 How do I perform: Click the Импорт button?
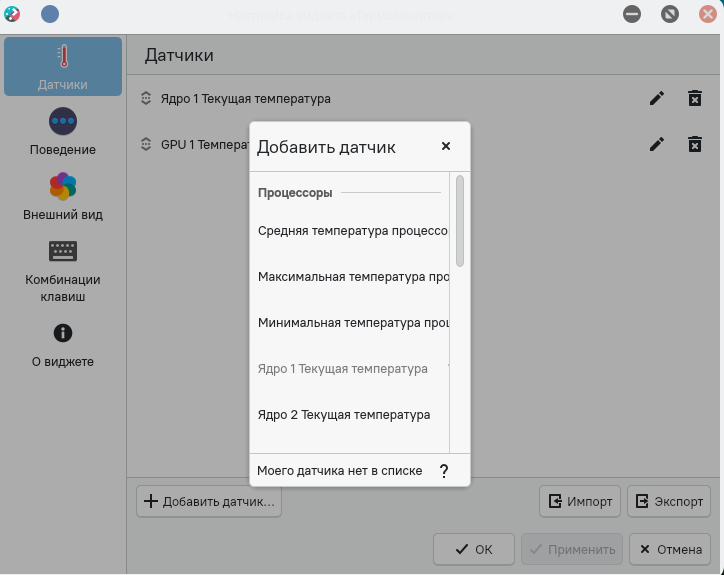coord(580,502)
